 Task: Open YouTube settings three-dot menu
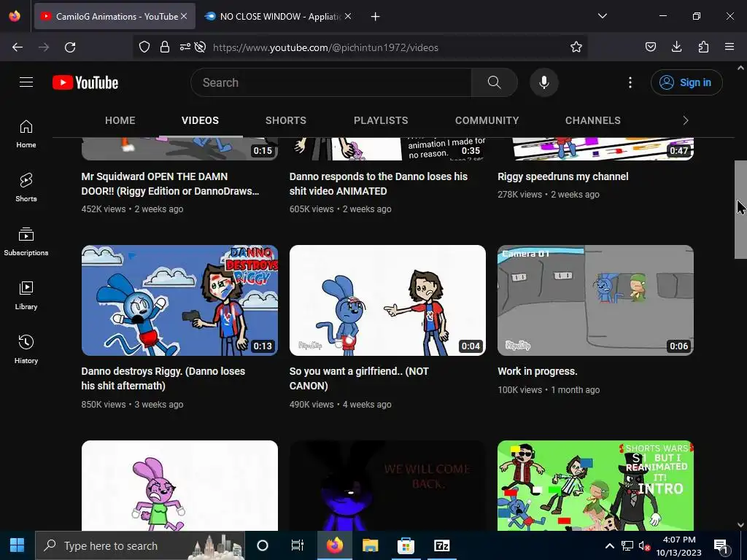(x=630, y=82)
